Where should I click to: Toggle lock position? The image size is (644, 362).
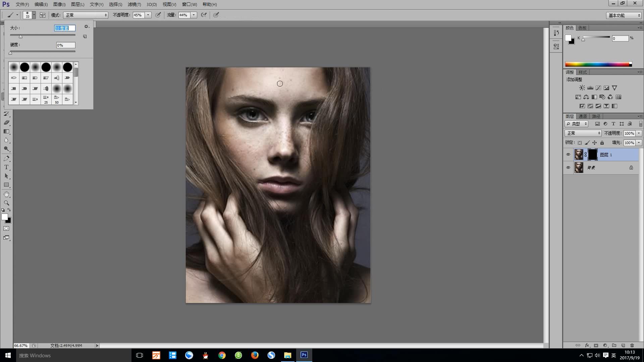click(594, 143)
